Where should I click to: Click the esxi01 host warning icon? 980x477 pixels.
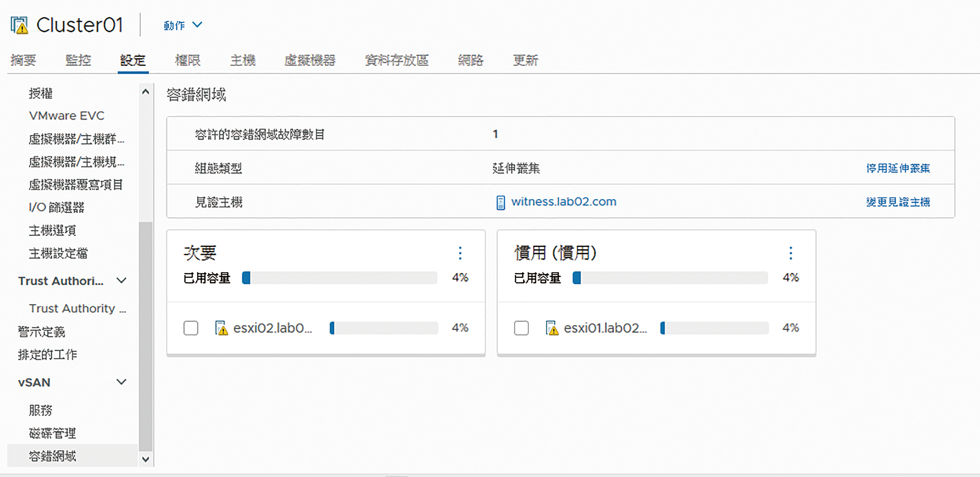point(552,328)
